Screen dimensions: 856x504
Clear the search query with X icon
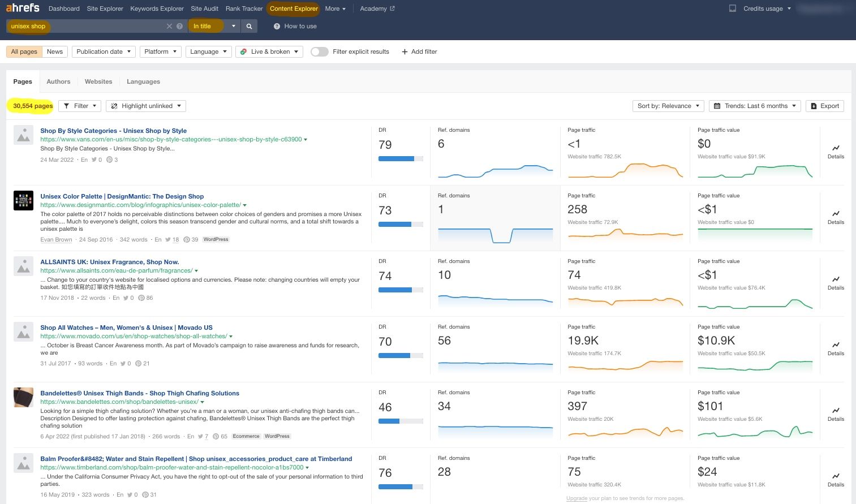click(169, 26)
